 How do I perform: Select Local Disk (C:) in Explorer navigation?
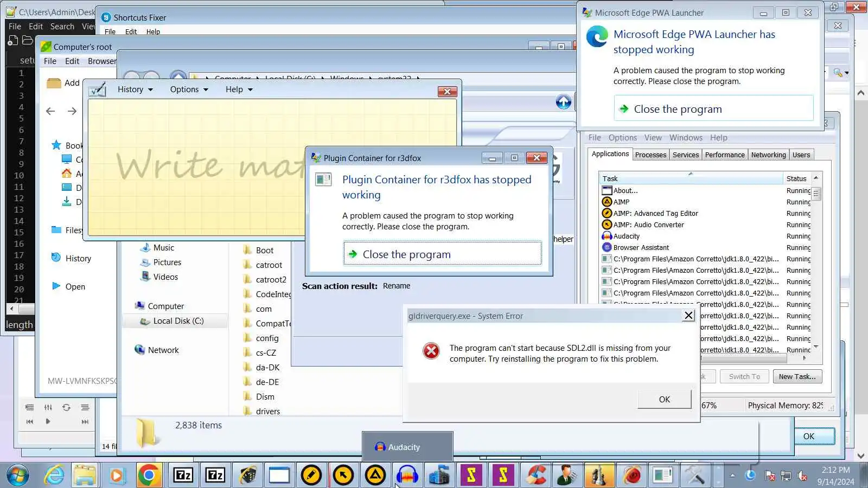pyautogui.click(x=178, y=321)
